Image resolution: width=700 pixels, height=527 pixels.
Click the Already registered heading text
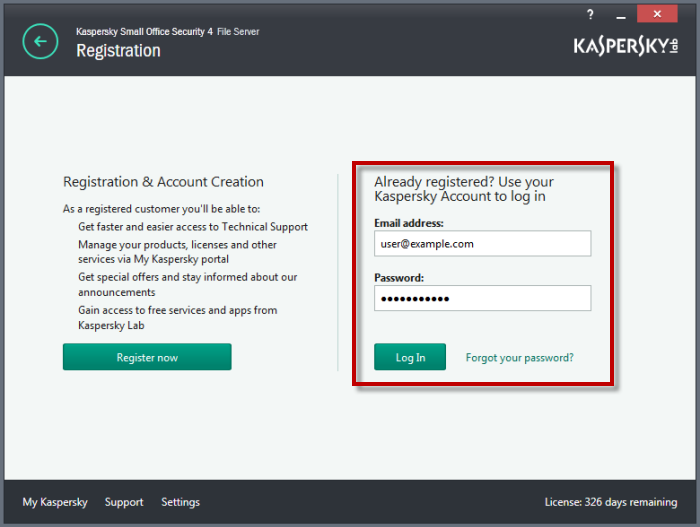464,189
